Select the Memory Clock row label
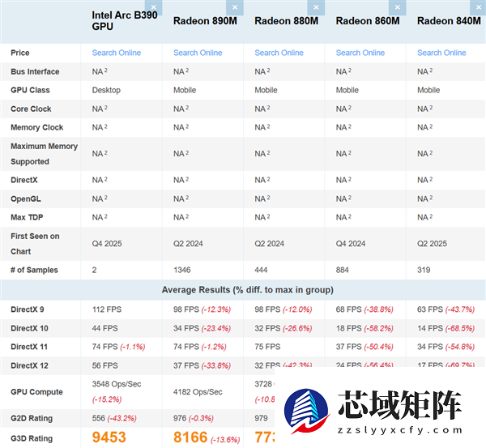486x448 pixels. coord(37,127)
